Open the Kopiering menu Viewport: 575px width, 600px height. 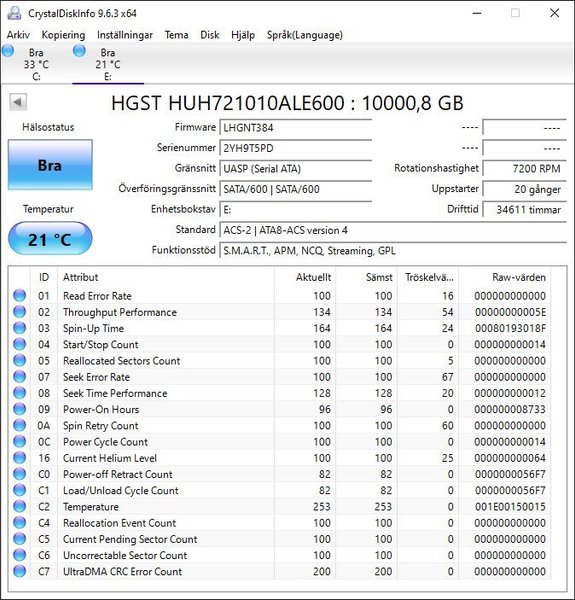tap(64, 35)
